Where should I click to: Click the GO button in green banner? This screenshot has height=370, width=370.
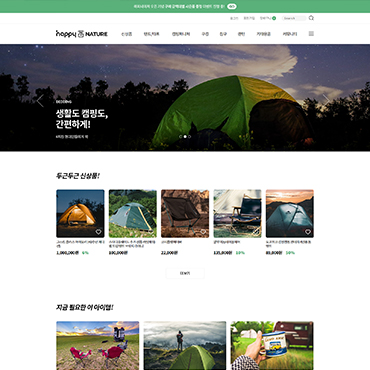pyautogui.click(x=232, y=6)
